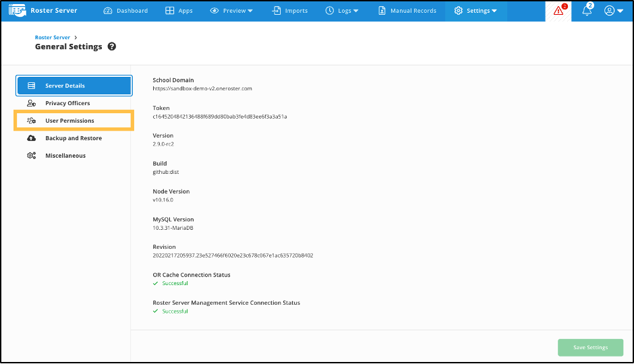
Task: Click the help question mark icon
Action: pos(112,47)
